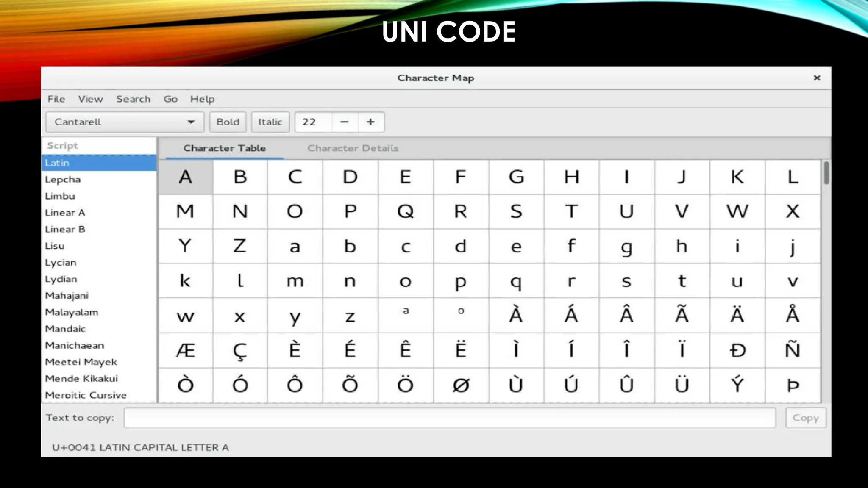Viewport: 868px width, 488px height.
Task: Select capital letter L cell
Action: 793,177
